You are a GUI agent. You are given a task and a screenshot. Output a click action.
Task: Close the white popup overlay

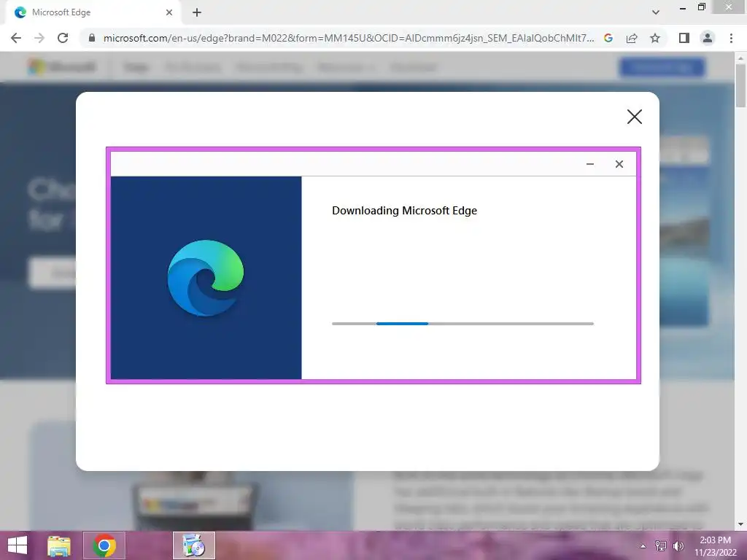coord(635,117)
